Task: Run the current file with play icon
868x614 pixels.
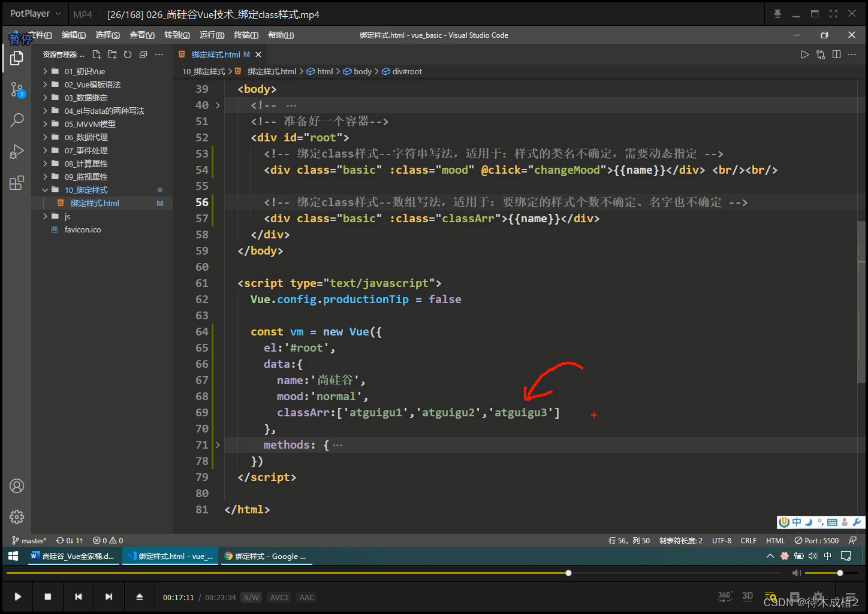Action: (x=804, y=55)
